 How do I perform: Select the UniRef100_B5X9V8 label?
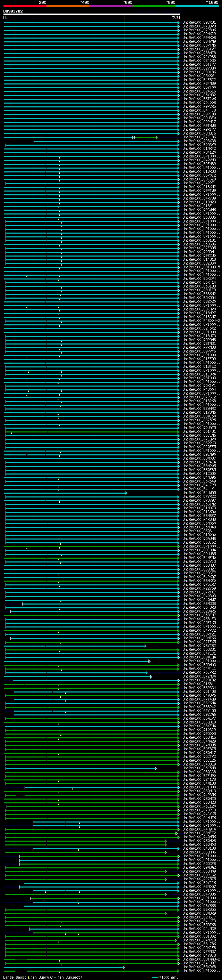pos(199,967)
